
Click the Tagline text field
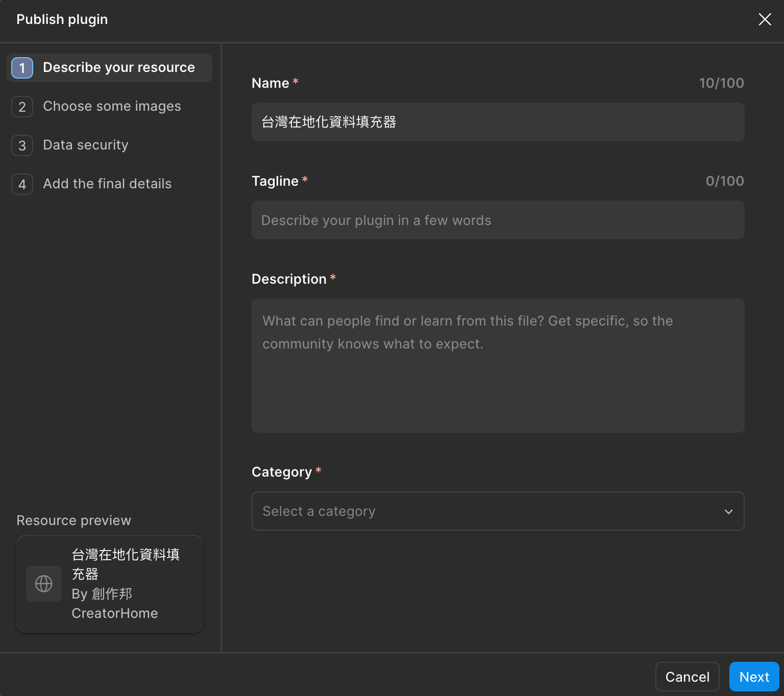pyautogui.click(x=498, y=220)
